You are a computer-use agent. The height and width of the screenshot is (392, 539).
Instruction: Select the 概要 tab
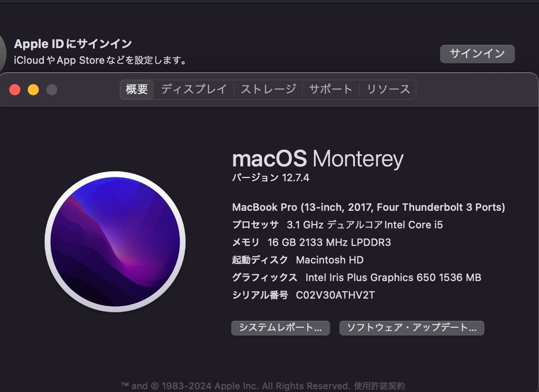click(x=137, y=89)
